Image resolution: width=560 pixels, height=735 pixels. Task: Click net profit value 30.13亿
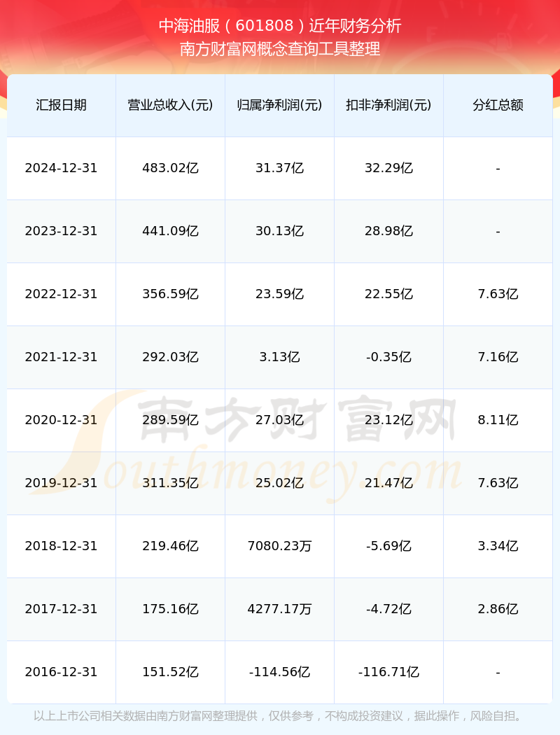280,231
